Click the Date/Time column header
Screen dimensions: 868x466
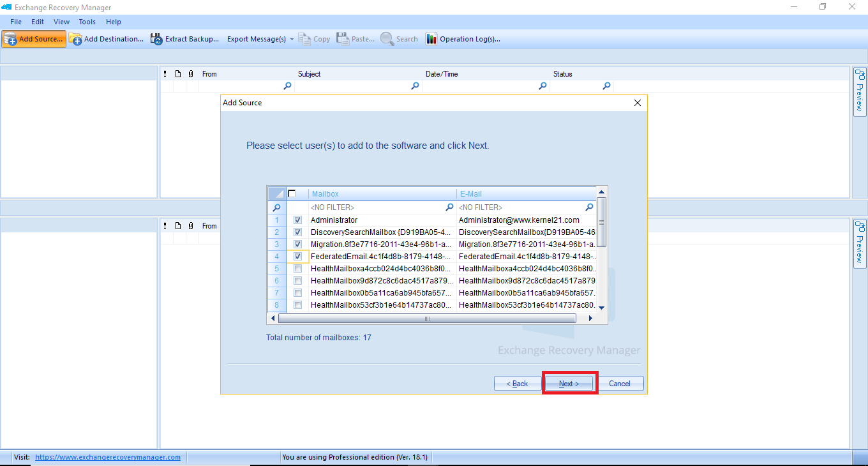486,74
